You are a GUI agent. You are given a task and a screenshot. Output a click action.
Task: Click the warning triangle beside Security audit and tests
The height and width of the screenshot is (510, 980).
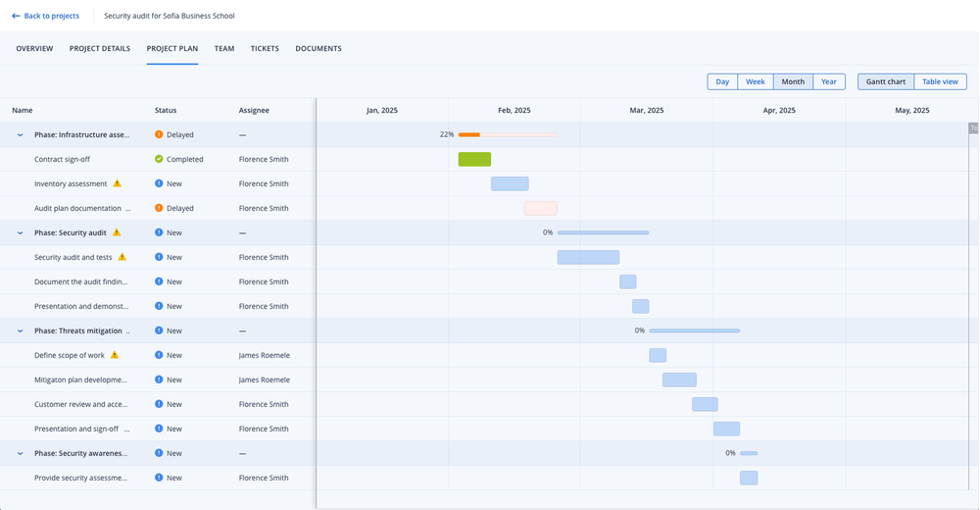click(122, 257)
